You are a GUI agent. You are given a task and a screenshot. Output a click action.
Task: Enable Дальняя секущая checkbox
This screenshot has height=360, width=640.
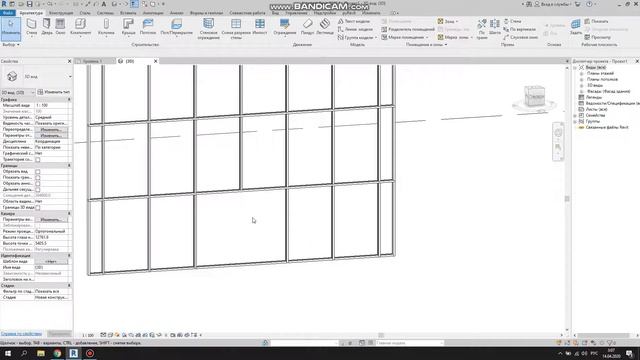[x=38, y=189]
